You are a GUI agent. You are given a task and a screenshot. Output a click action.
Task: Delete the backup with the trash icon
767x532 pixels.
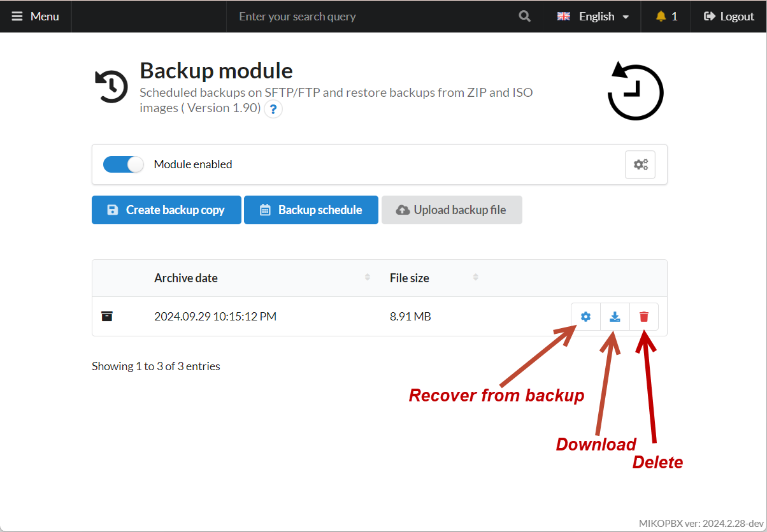644,317
